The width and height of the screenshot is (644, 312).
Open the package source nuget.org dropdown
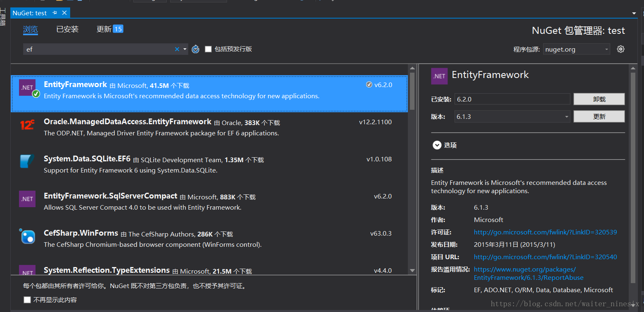[x=576, y=49]
